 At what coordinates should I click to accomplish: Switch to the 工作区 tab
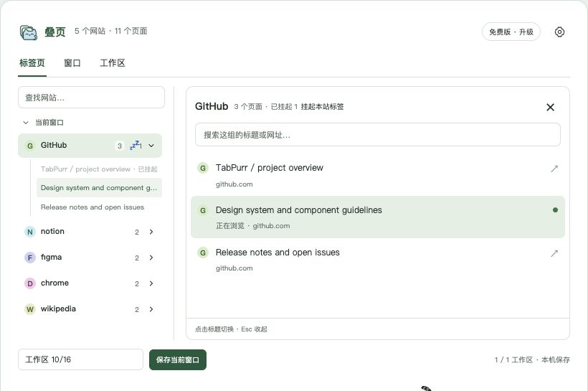(113, 63)
